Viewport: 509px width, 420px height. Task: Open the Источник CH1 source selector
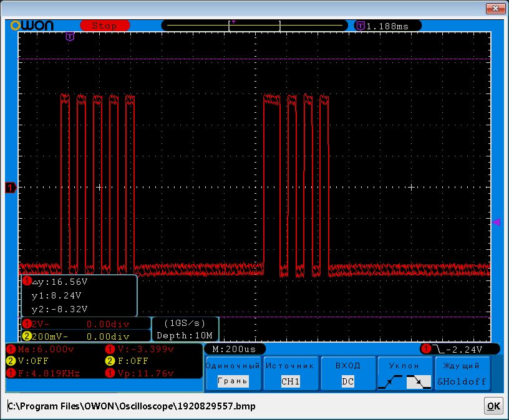tap(289, 374)
